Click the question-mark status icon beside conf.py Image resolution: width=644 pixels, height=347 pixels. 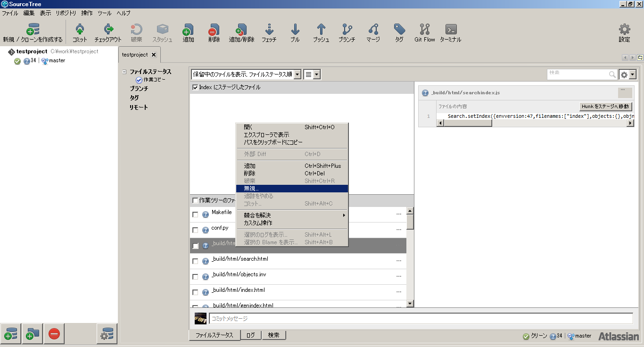pyautogui.click(x=206, y=230)
